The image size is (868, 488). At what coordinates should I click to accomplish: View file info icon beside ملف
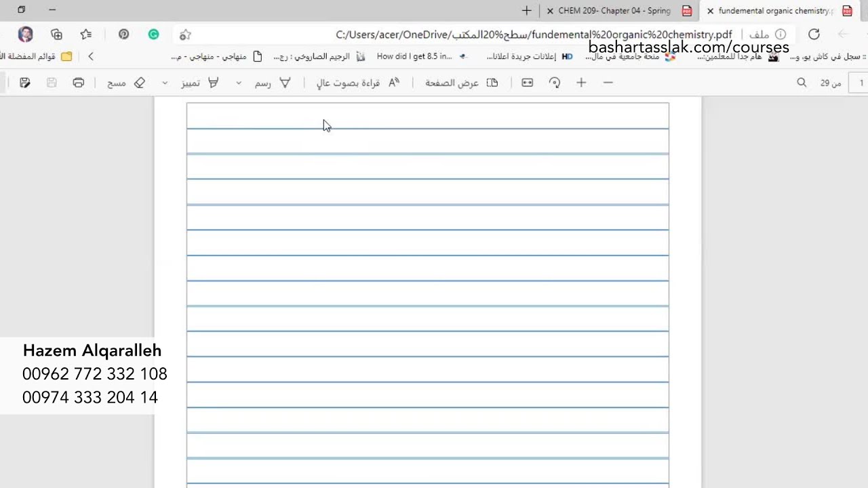pos(781,35)
